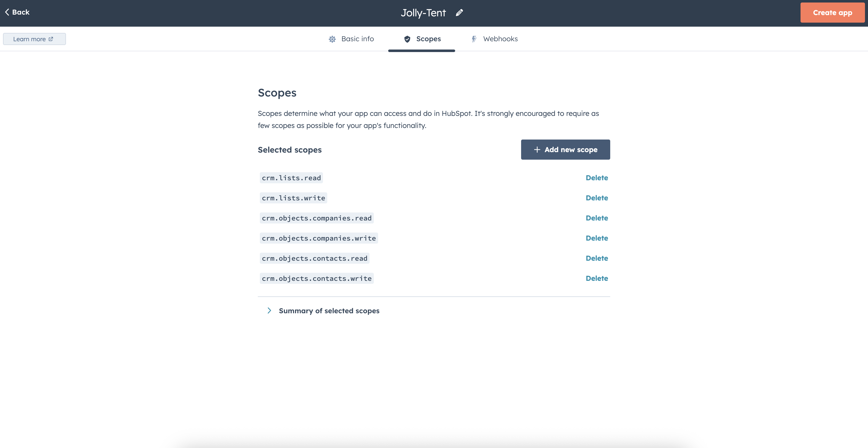Click the external link icon on Learn more
Image resolution: width=868 pixels, height=448 pixels.
point(51,39)
